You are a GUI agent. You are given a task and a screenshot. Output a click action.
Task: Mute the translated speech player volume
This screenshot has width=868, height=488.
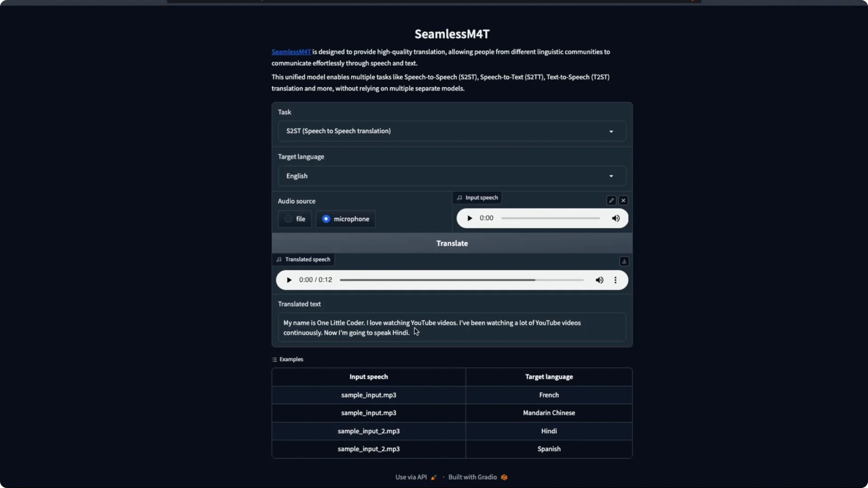click(599, 280)
